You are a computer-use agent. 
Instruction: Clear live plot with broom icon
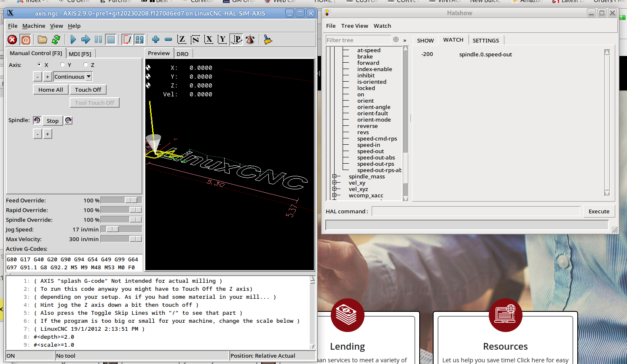(x=268, y=40)
